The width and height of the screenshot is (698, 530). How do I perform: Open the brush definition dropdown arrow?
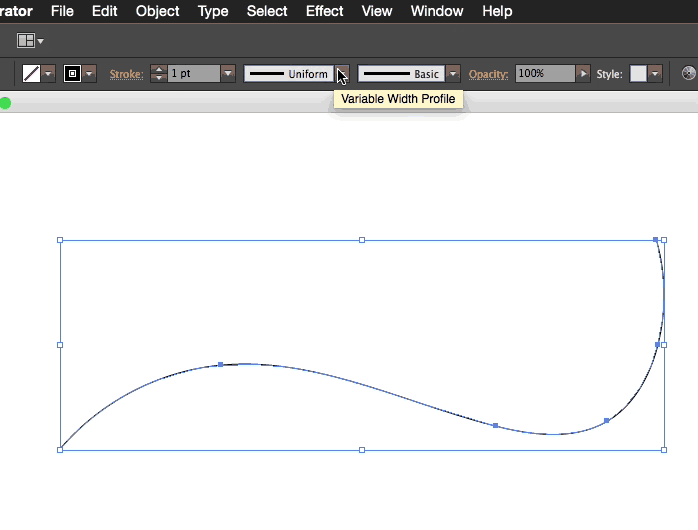[x=453, y=74]
